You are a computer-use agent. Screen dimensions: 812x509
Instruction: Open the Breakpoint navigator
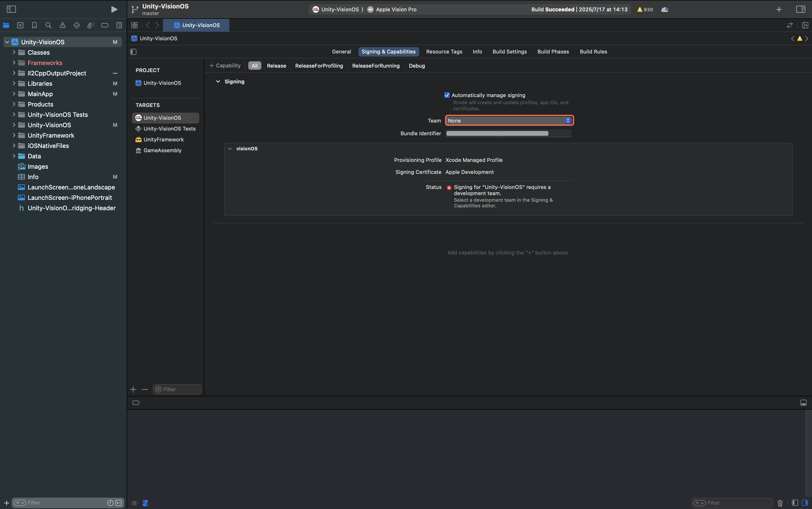coord(105,25)
